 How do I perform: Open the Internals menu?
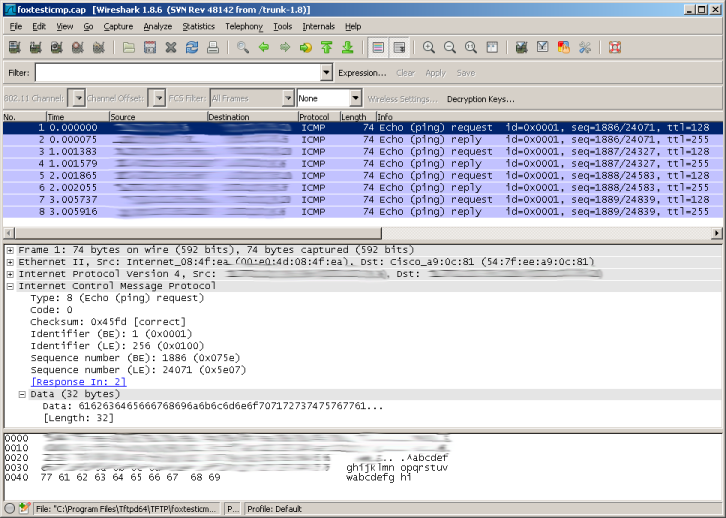(x=319, y=26)
